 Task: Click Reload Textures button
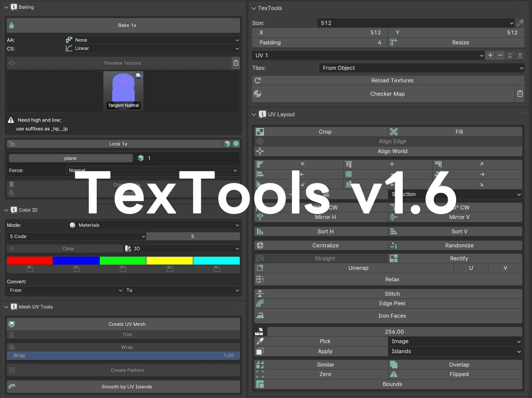point(388,81)
